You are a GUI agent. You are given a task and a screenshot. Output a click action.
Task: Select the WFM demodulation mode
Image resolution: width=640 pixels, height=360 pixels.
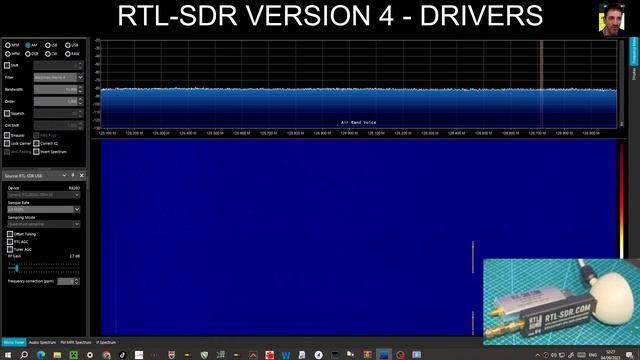pyautogui.click(x=8, y=53)
